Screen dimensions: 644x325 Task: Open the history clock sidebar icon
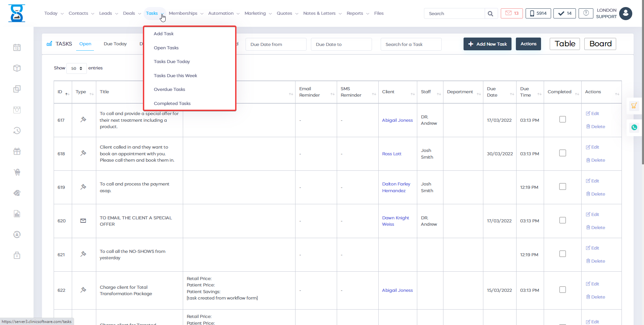tap(17, 131)
